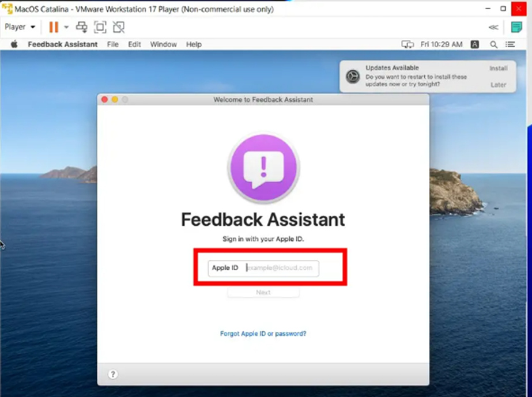532x397 pixels.
Task: Minimize the VMware Player window
Action: point(488,9)
